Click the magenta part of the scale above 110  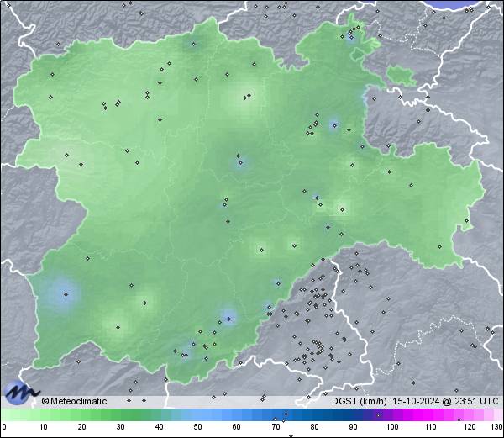[x=431, y=414]
